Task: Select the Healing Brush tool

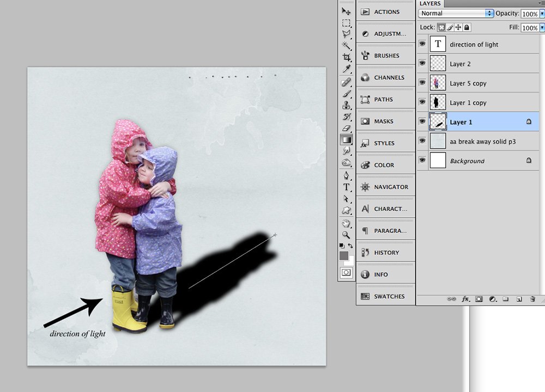Action: pyautogui.click(x=346, y=82)
